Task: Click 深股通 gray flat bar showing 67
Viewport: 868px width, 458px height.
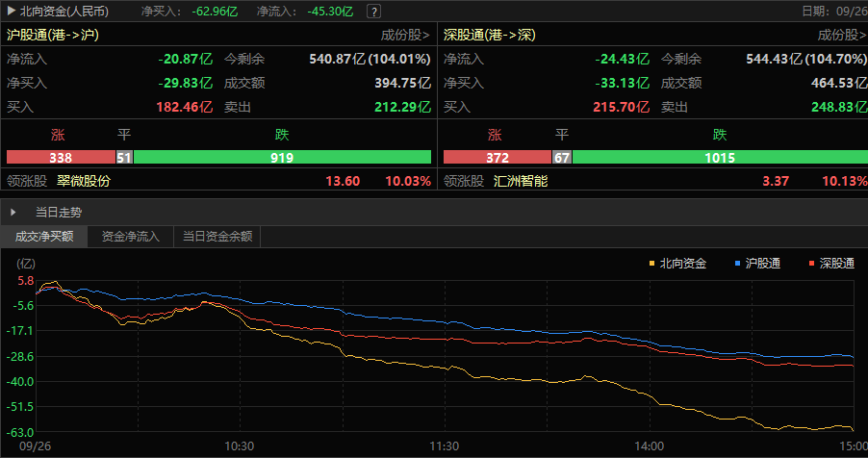Action: click(562, 158)
